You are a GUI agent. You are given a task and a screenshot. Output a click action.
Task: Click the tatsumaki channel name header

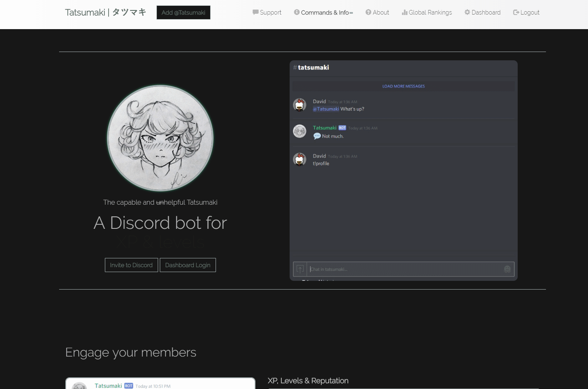point(313,67)
